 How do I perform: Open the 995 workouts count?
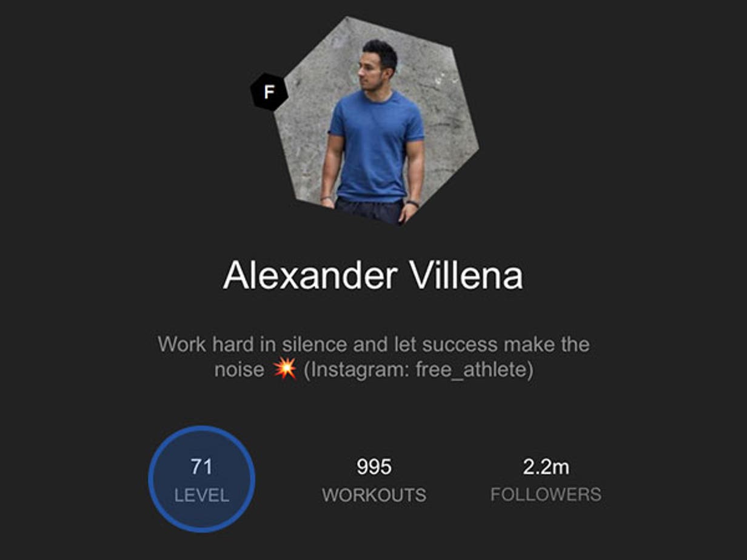(374, 467)
